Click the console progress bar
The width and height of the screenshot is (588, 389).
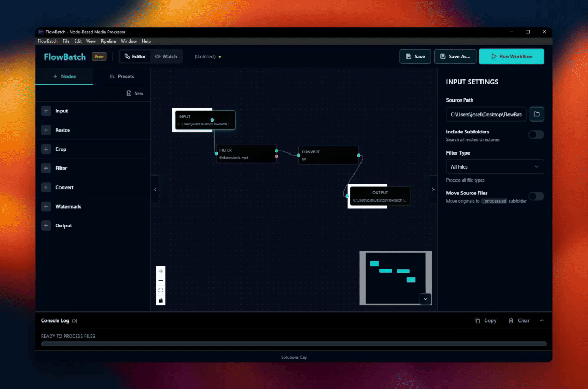pos(293,344)
